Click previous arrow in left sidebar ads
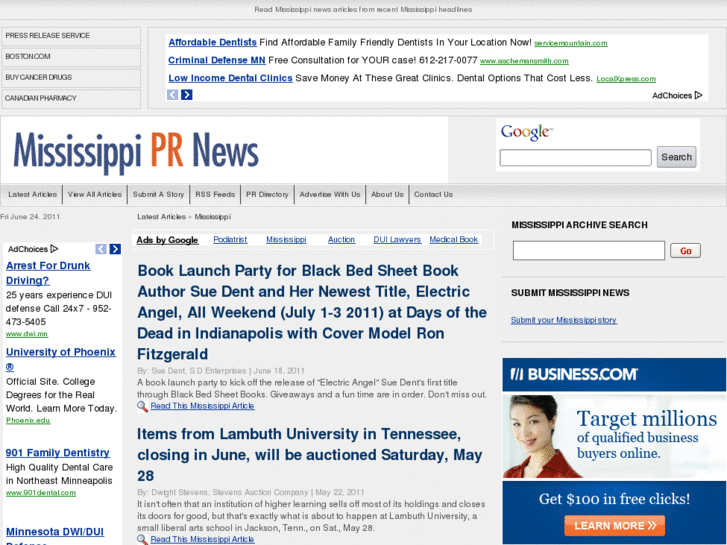The width and height of the screenshot is (727, 545). click(101, 249)
